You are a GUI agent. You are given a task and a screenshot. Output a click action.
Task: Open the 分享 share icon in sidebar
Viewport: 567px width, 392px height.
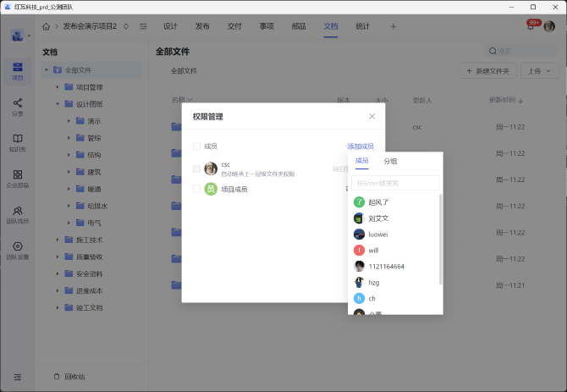tap(18, 106)
